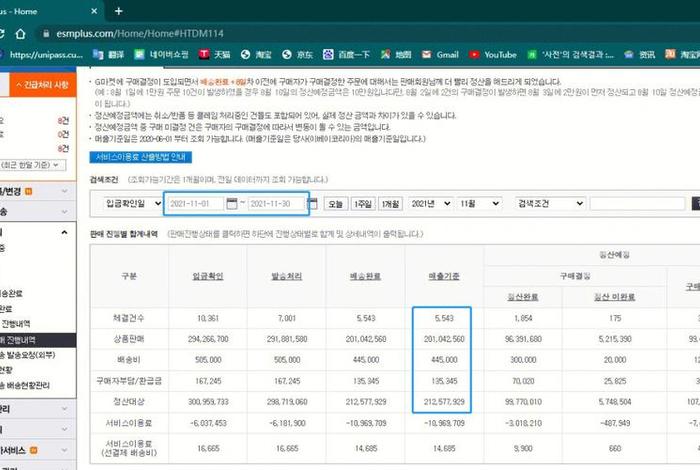Open calendar picker for start date 2021-11-01

point(232,204)
